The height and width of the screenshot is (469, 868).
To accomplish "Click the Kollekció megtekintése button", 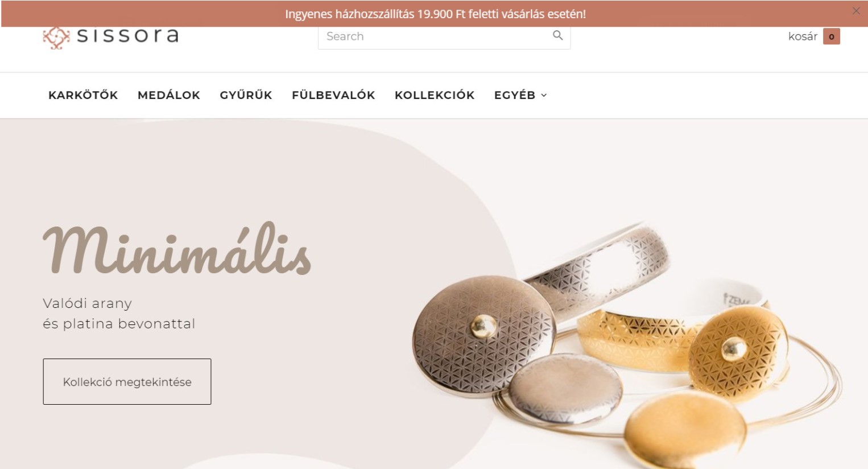I will pos(127,382).
